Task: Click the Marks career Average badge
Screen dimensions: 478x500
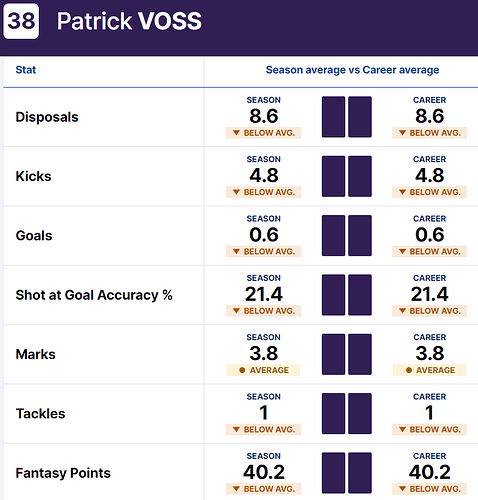Action: click(430, 370)
